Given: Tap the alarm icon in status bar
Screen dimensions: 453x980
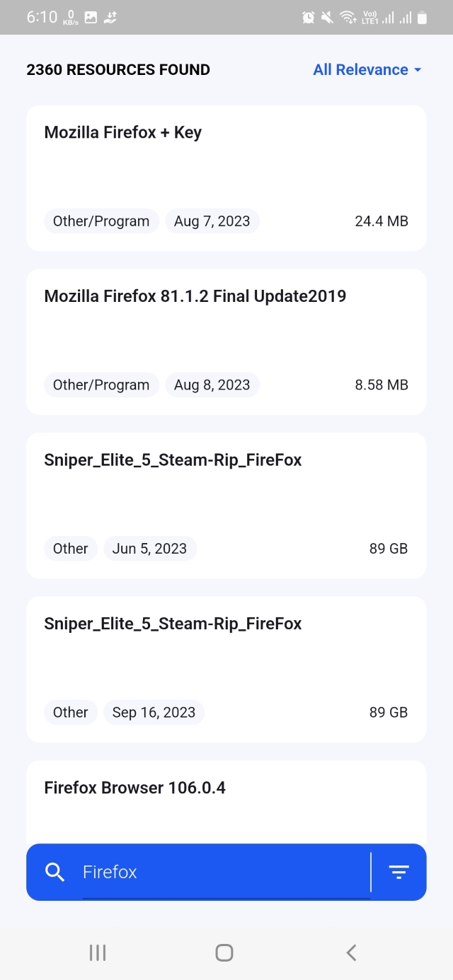Looking at the screenshot, I should tap(309, 18).
